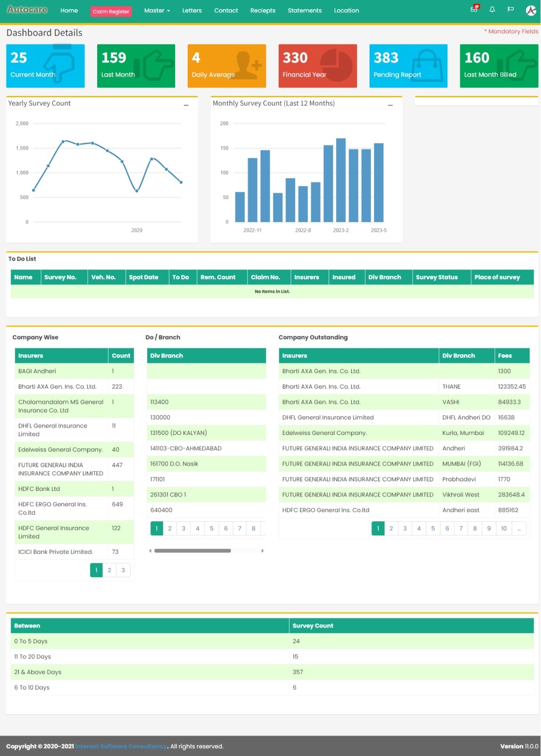Screen dimensions: 541x756
Task: Click the flag icon in navbar
Action: [x=510, y=10]
